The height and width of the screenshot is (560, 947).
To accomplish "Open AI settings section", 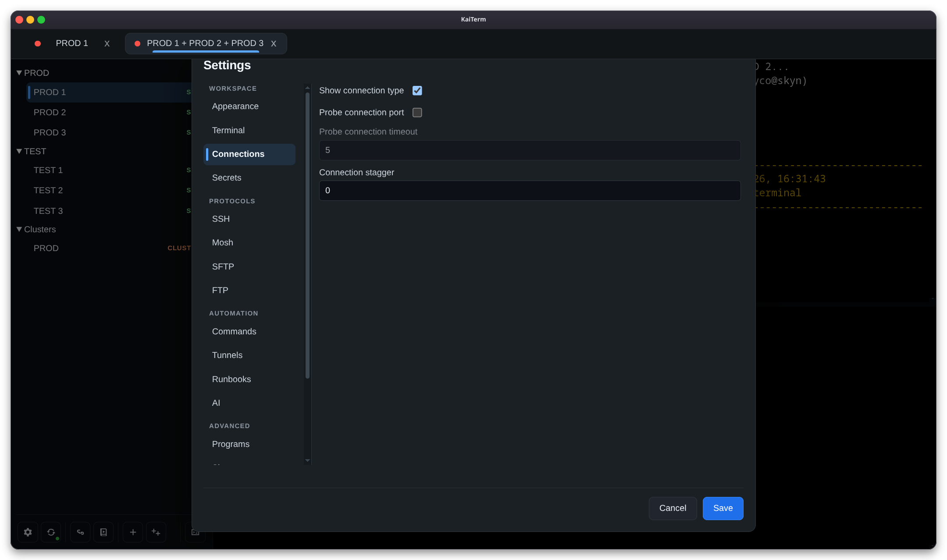I will 249,403.
